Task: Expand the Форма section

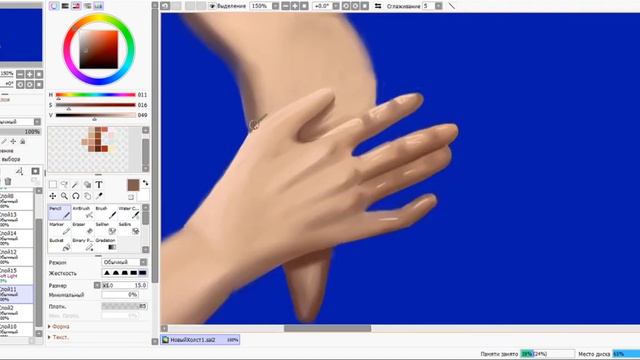Action: coord(59,327)
